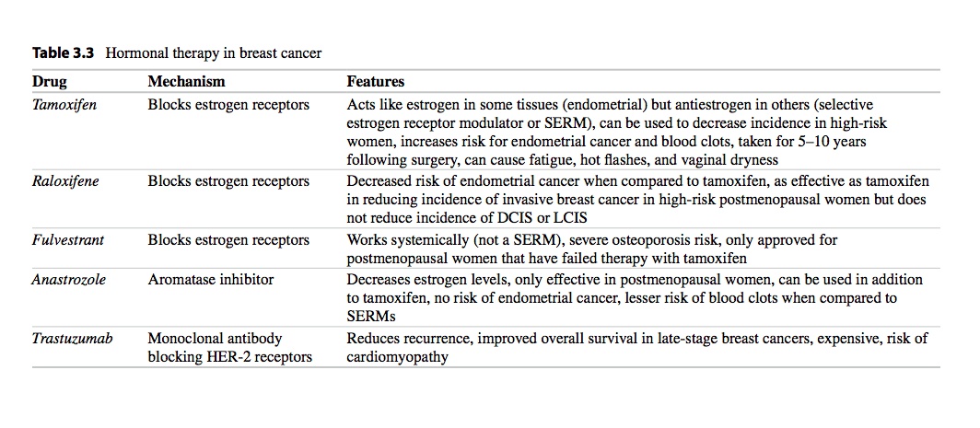Select the Fulvestrant drug name
The image size is (980, 428).
(x=68, y=240)
